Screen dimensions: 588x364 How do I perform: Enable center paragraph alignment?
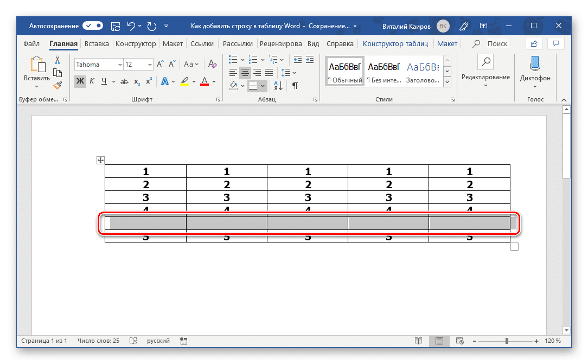[245, 72]
